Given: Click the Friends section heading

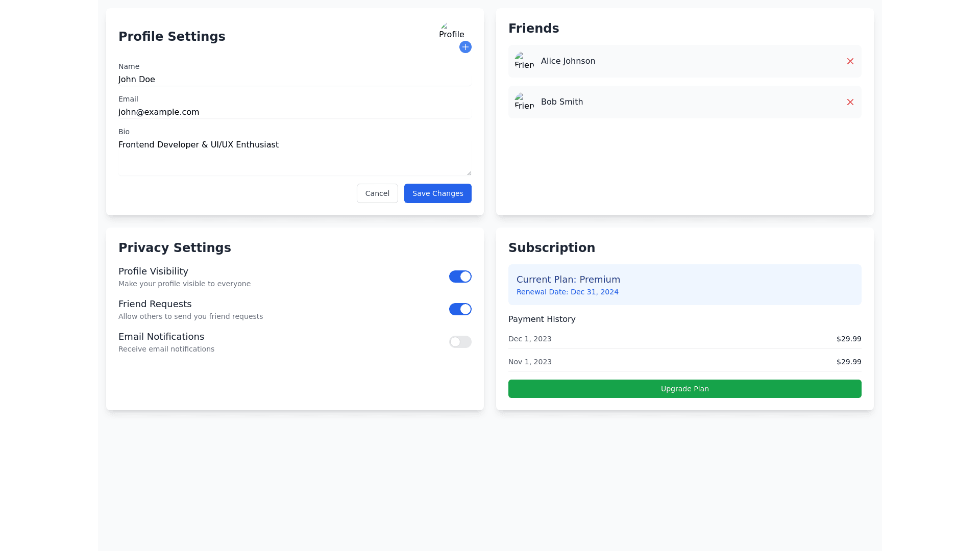Looking at the screenshot, I should (533, 28).
